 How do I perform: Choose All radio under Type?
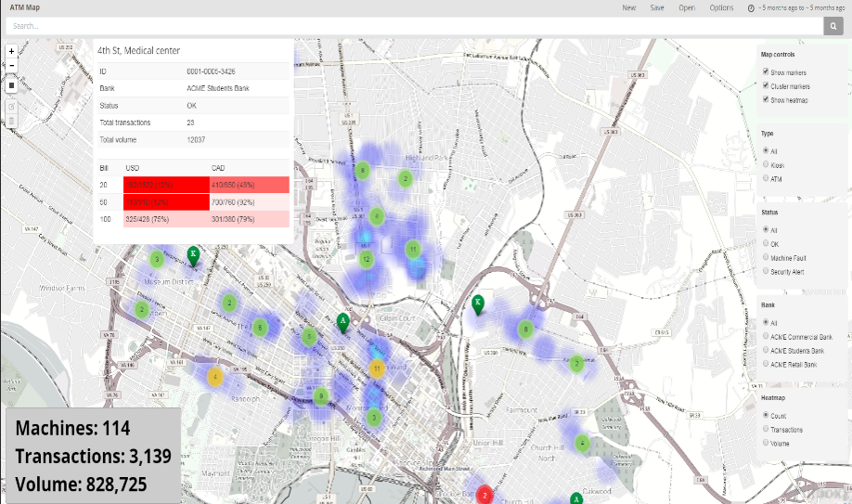(766, 150)
